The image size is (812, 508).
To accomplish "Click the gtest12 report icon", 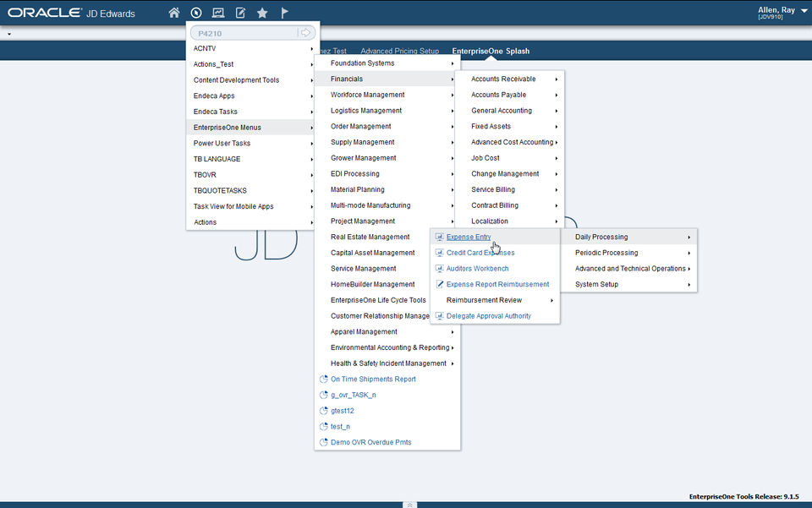I will point(324,411).
